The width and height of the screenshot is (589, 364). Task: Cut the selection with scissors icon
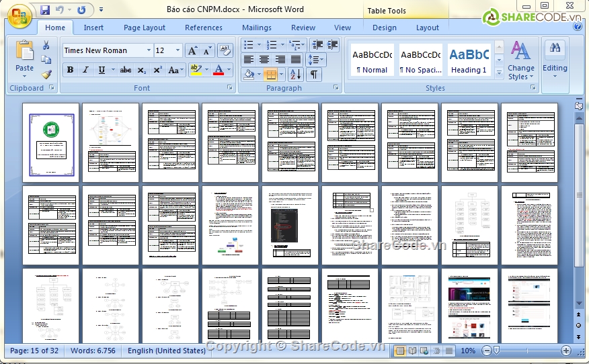click(x=46, y=46)
